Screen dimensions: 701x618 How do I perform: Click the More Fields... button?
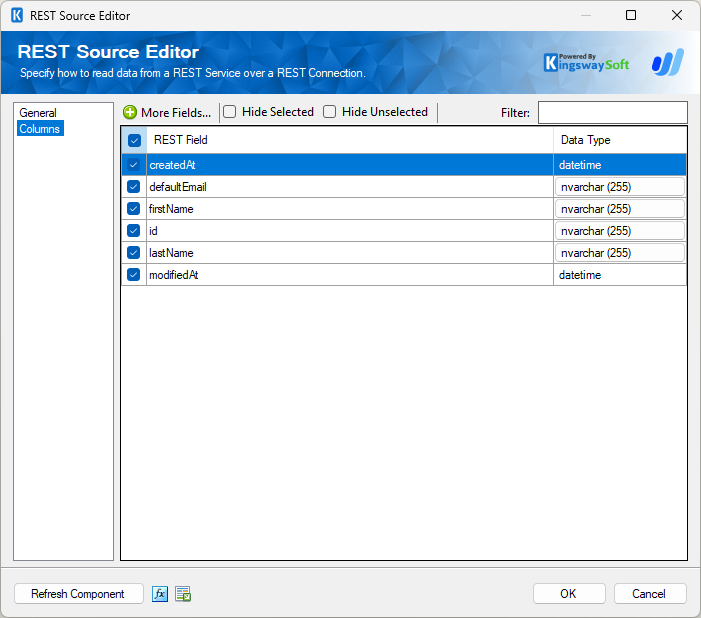(167, 112)
